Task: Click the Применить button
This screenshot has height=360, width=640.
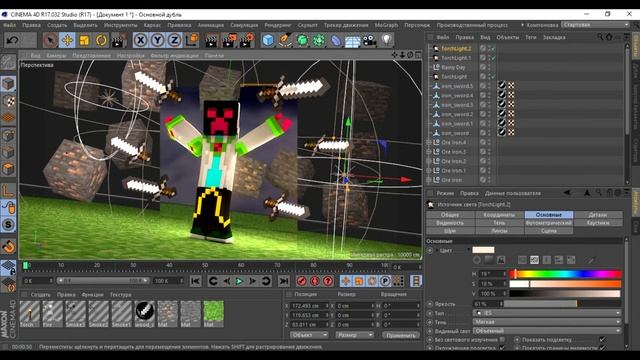Action: click(401, 335)
